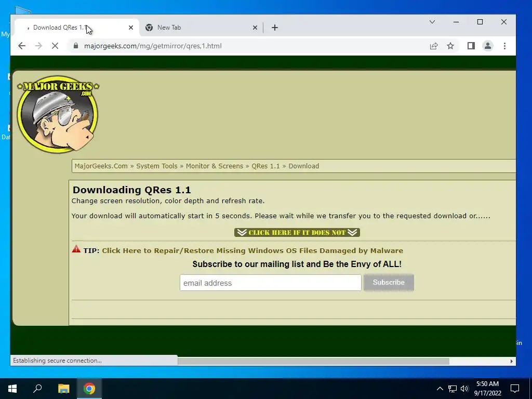
Task: Switch to the Download QRes 1.1 tab
Action: point(76,28)
